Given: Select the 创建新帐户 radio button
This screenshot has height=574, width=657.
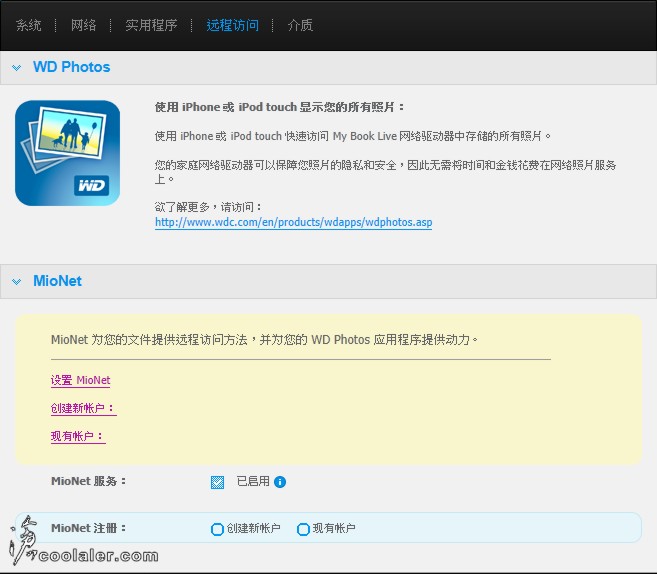Looking at the screenshot, I should [x=217, y=530].
